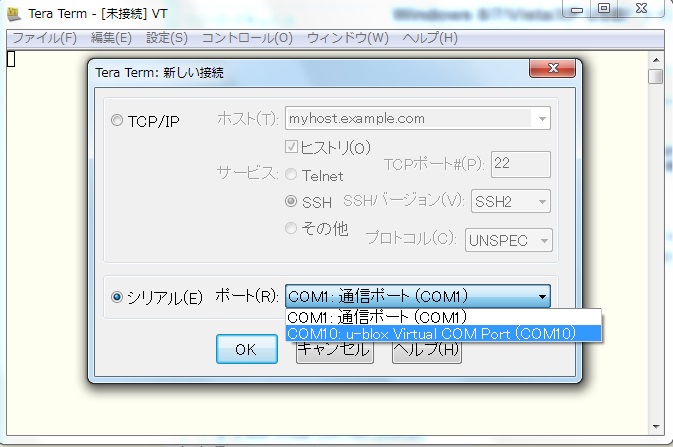The image size is (673, 447).
Task: Select the シリアル(E) radio button
Action: tap(117, 297)
